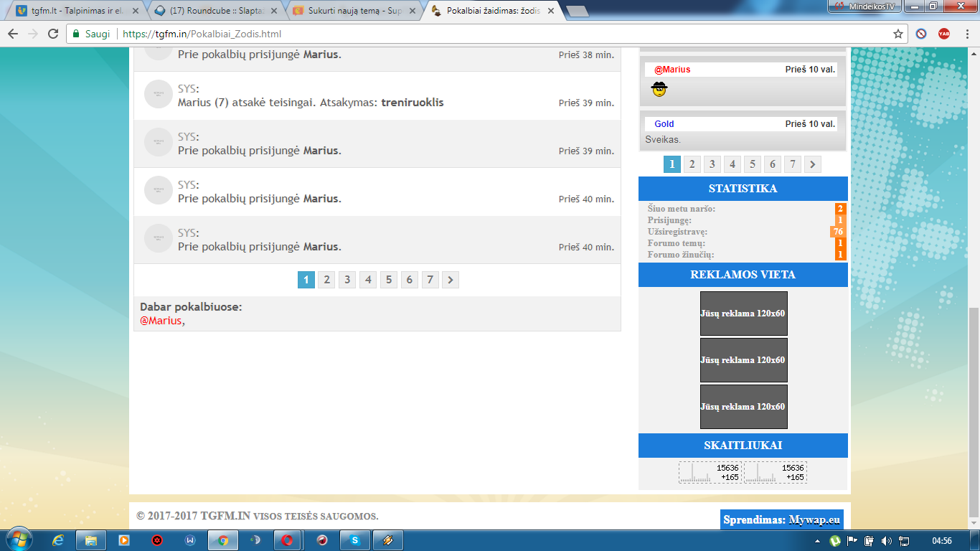The width and height of the screenshot is (980, 551).
Task: Click the red YAB extension icon
Action: coord(944,34)
